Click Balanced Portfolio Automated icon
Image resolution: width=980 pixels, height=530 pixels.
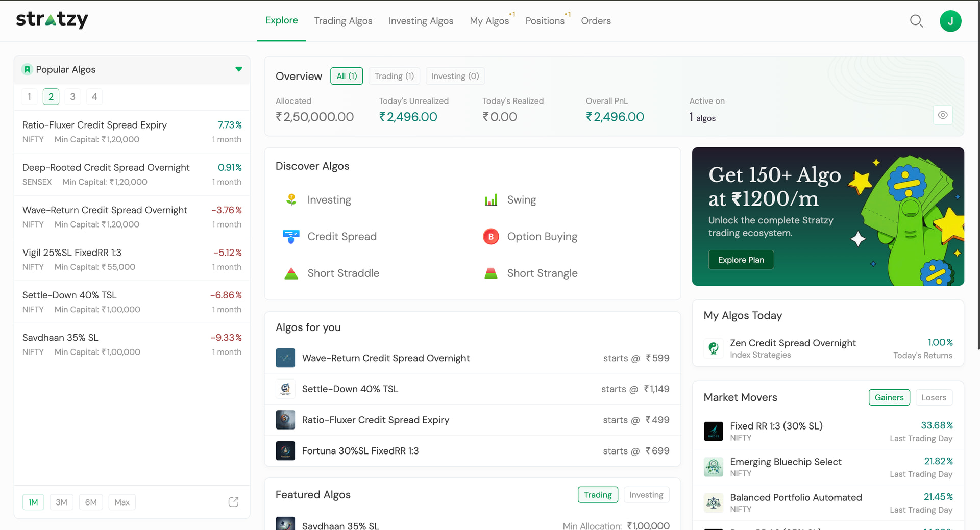click(x=714, y=502)
